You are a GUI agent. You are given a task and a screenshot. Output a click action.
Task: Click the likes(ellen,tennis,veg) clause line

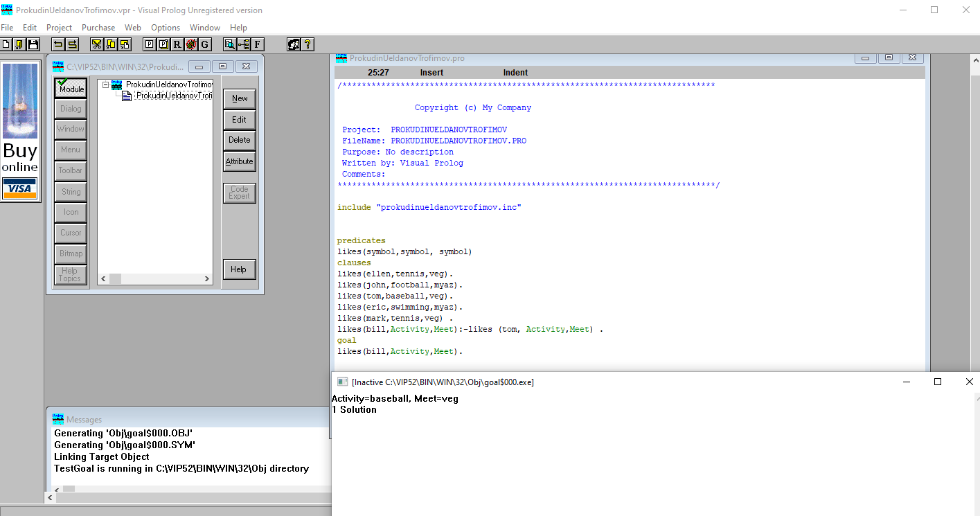pyautogui.click(x=395, y=274)
